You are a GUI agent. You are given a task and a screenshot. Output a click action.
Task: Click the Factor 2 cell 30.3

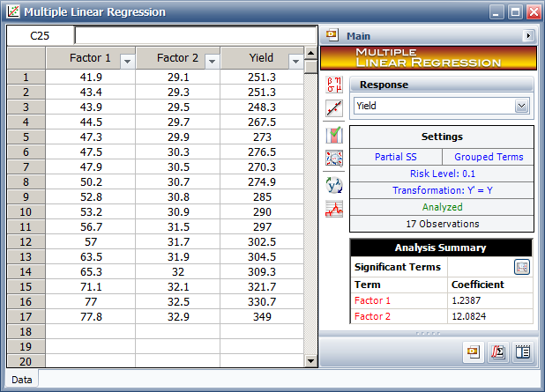click(x=178, y=152)
